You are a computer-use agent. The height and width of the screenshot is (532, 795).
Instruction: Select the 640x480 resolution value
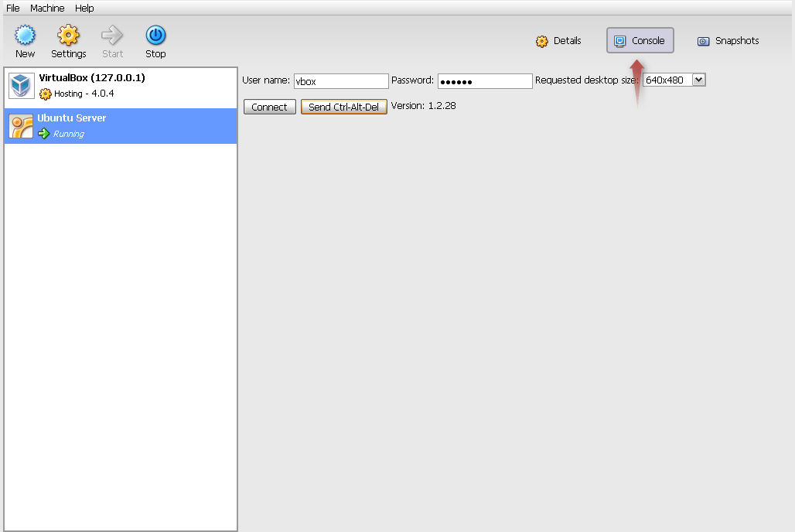(x=667, y=80)
